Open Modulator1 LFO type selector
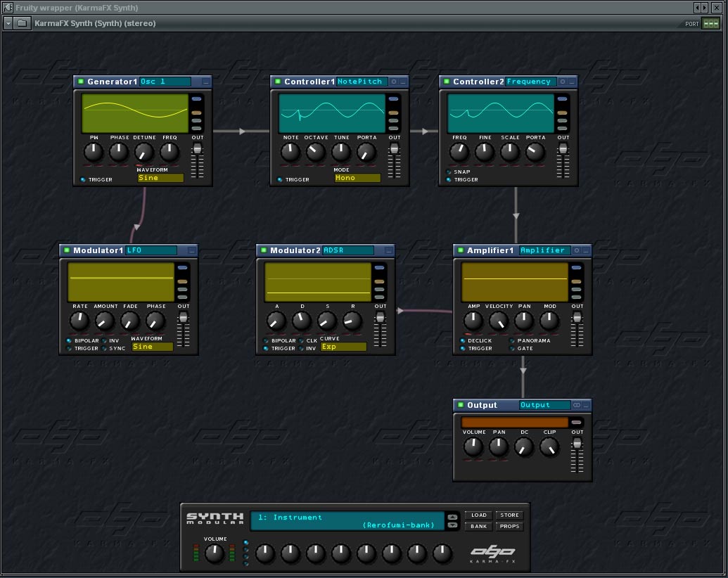Screen dimensions: 728x578 [x=151, y=250]
